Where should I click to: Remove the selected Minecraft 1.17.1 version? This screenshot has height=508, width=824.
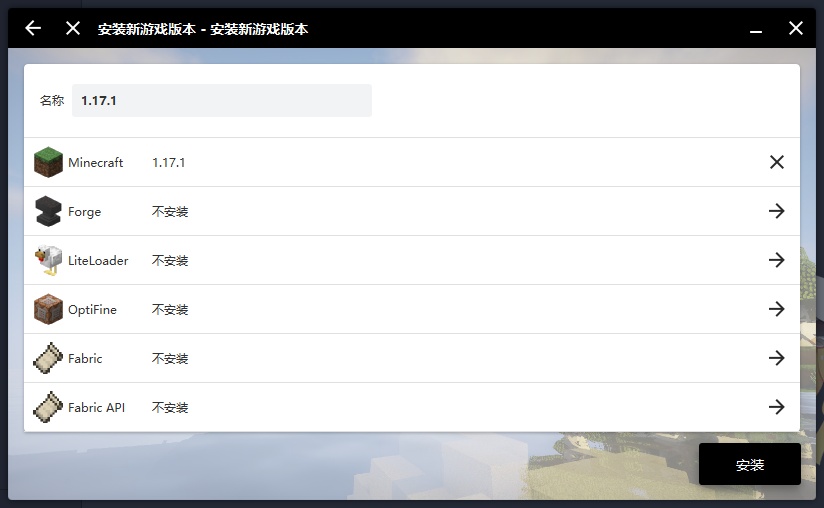(x=776, y=162)
